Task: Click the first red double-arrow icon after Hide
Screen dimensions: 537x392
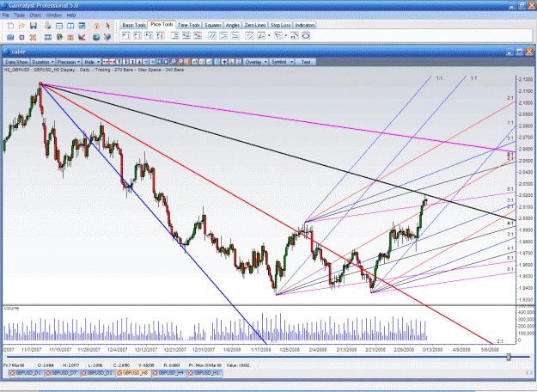Action: tap(106, 62)
